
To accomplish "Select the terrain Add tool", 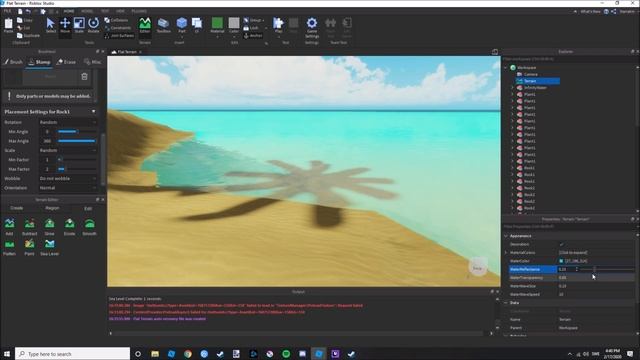I will [9, 227].
